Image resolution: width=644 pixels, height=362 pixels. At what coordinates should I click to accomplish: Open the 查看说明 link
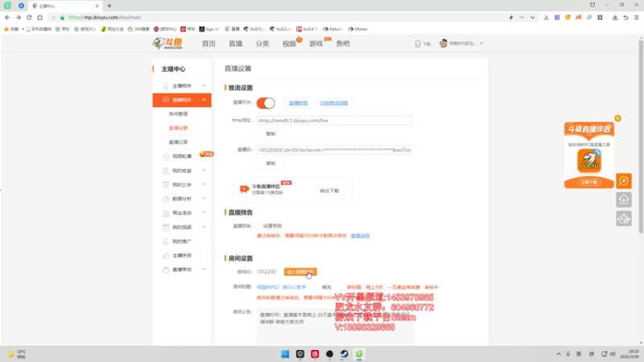click(360, 236)
